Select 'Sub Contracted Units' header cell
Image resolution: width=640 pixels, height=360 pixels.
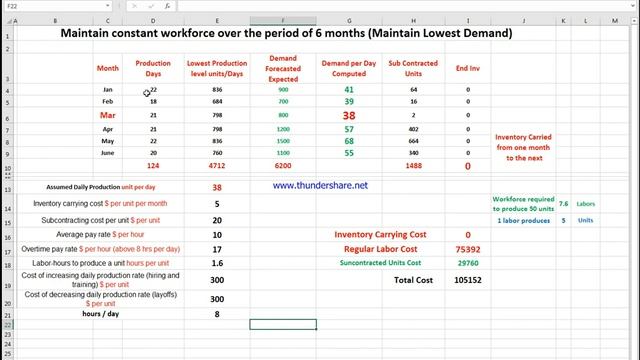coord(413,68)
